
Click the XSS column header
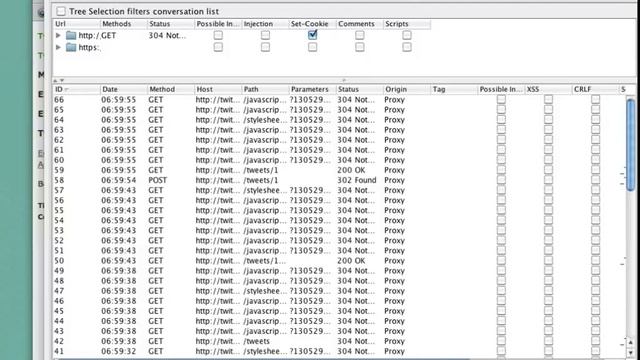548,89
